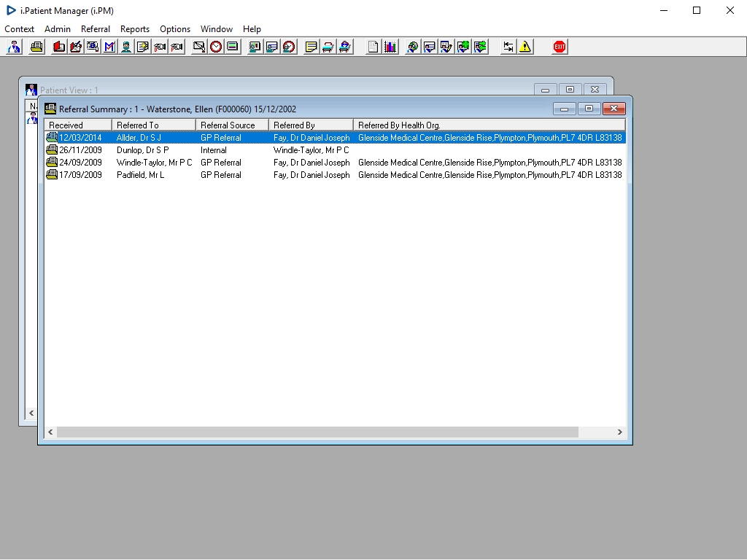
Task: Click the Referral Summary scrollbar right arrow
Action: pyautogui.click(x=619, y=432)
